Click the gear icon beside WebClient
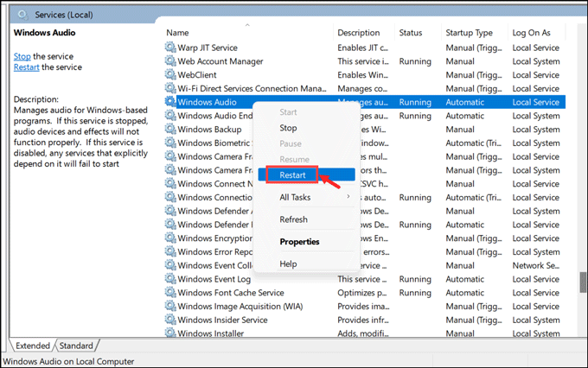588x368 pixels. click(170, 74)
